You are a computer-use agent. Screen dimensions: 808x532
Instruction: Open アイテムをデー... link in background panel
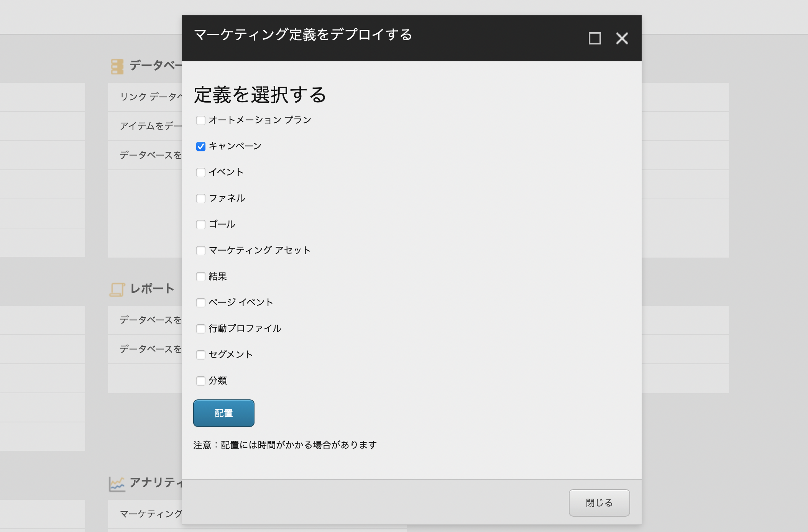(x=151, y=126)
